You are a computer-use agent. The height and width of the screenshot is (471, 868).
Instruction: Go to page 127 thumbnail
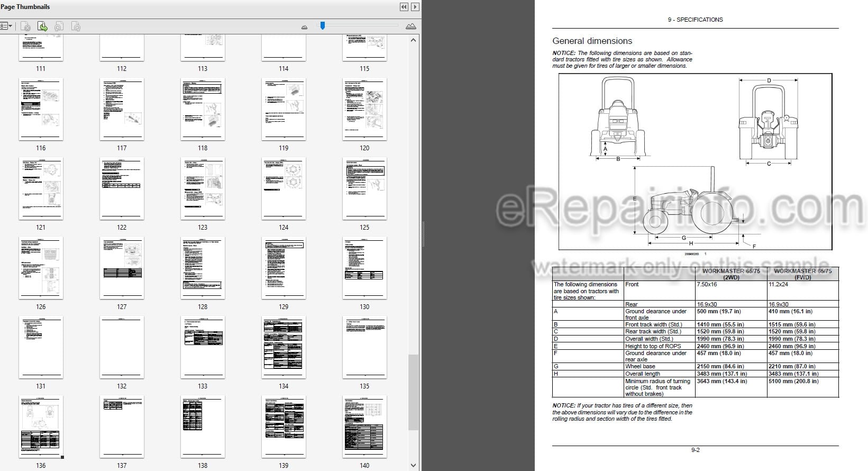[122, 268]
